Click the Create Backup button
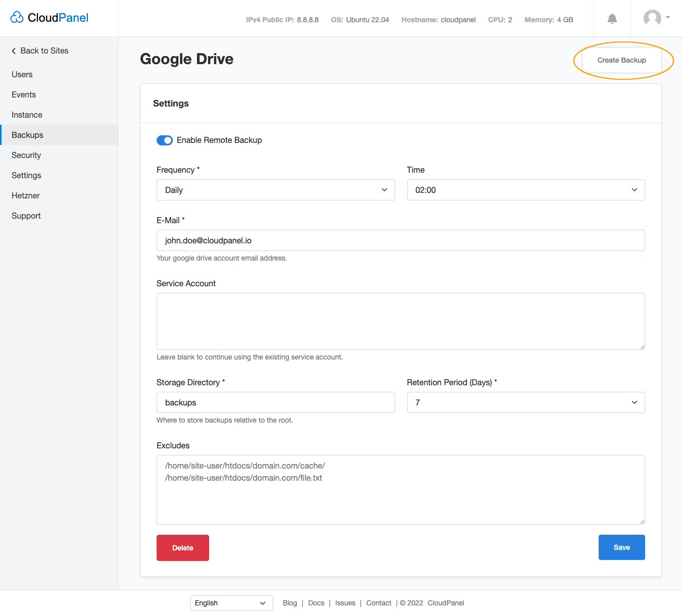The width and height of the screenshot is (683, 616). [621, 60]
